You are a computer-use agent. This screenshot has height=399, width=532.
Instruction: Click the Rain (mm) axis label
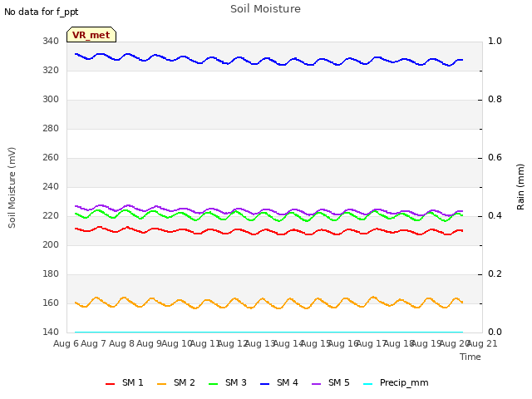[x=520, y=187]
